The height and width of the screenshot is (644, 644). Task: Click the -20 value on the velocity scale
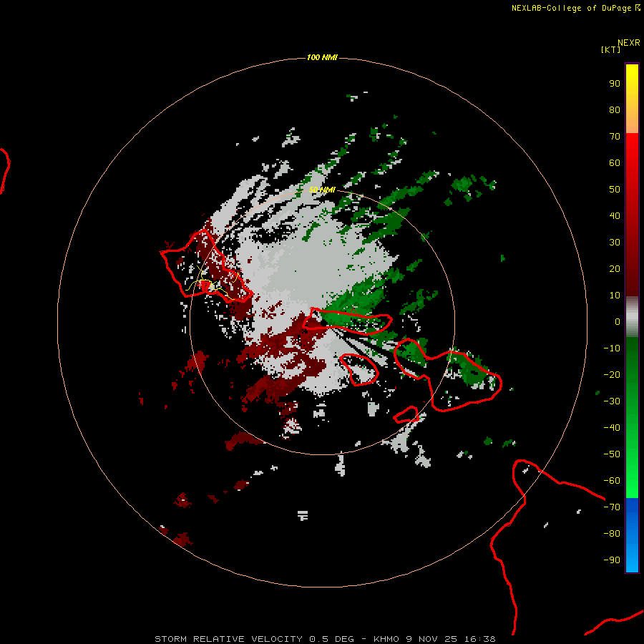[612, 375]
